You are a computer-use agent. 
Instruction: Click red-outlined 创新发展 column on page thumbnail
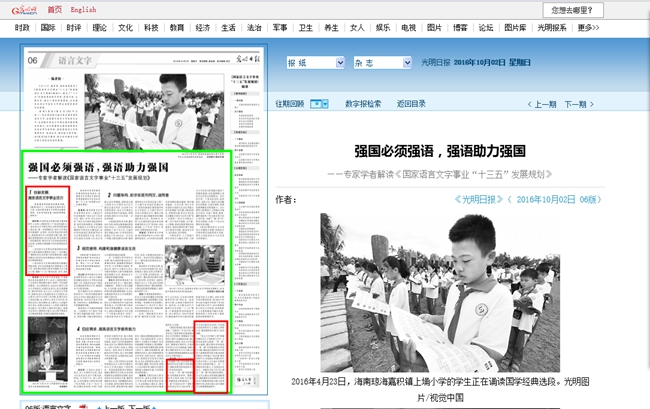[46, 230]
